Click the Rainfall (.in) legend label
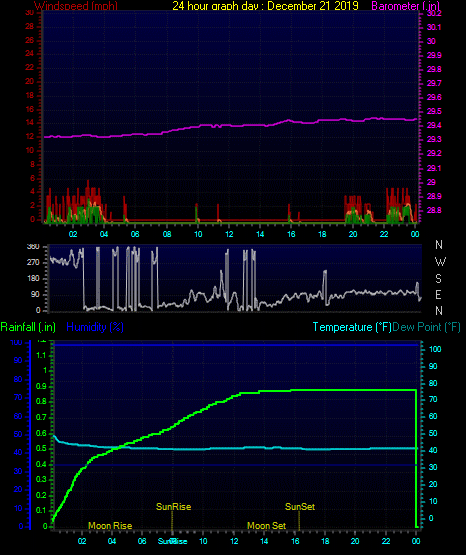466x555 pixels. [28, 327]
